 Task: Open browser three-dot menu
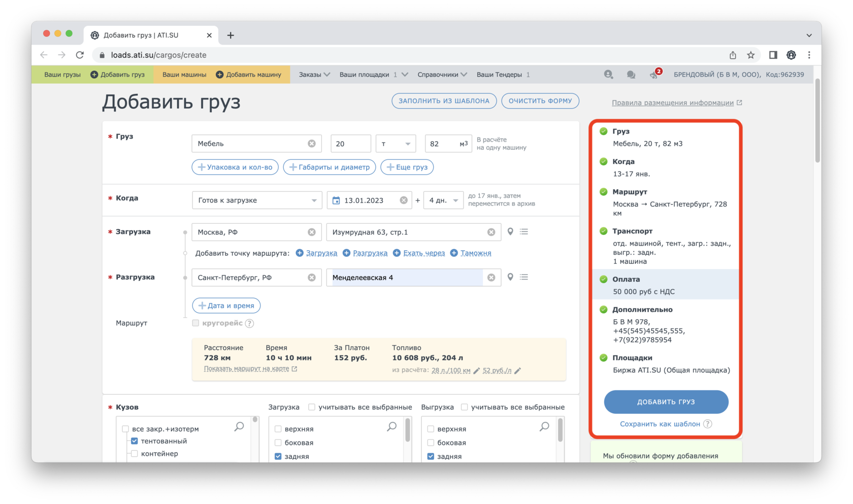click(809, 55)
